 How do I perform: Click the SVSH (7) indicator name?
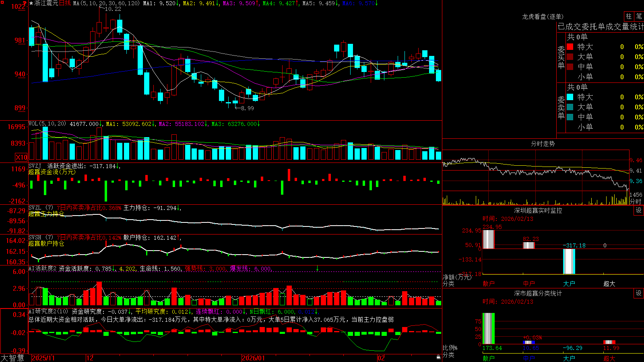click(41, 238)
